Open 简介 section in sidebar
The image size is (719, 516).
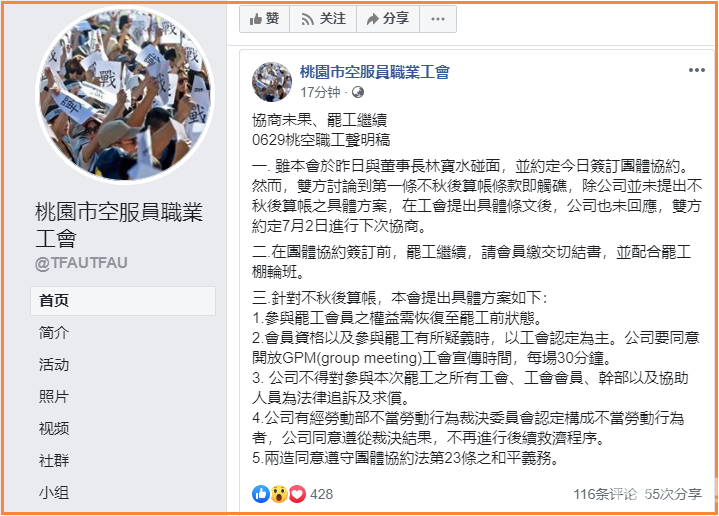click(54, 333)
